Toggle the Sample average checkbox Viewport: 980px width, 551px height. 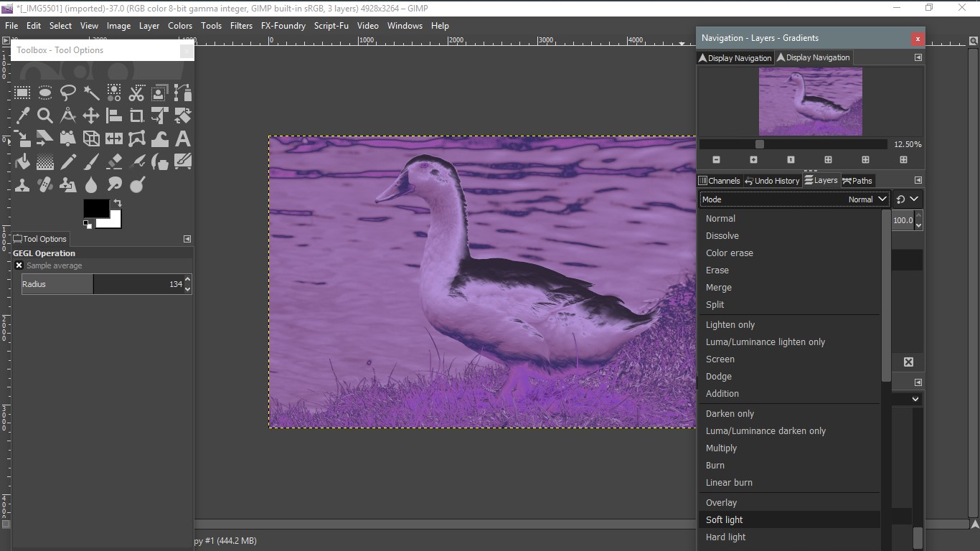(x=19, y=265)
